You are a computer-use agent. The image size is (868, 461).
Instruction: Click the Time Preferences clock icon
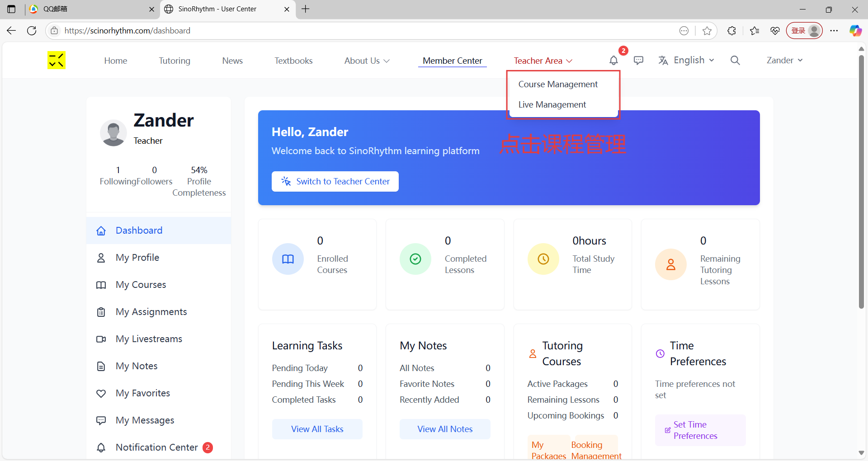[x=660, y=353]
